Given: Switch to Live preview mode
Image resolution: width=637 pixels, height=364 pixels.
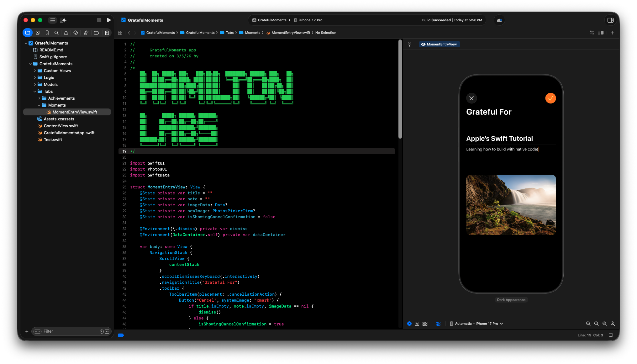Looking at the screenshot, I should point(409,324).
